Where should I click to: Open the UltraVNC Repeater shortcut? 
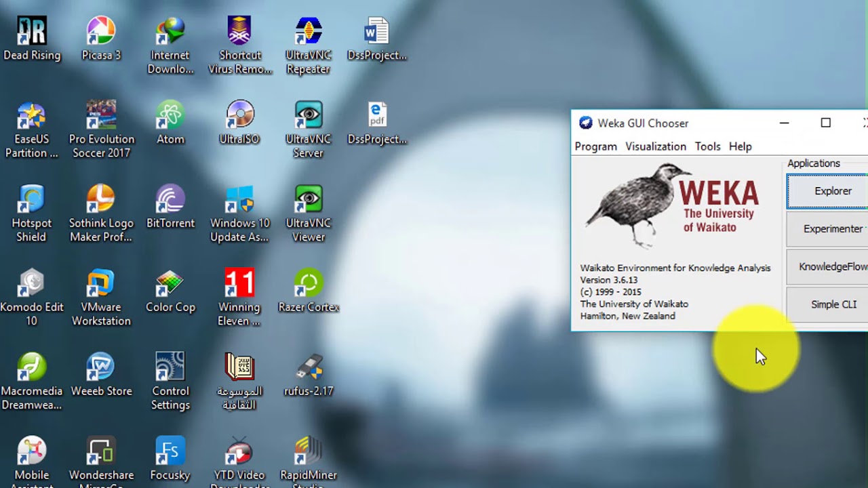(x=309, y=46)
